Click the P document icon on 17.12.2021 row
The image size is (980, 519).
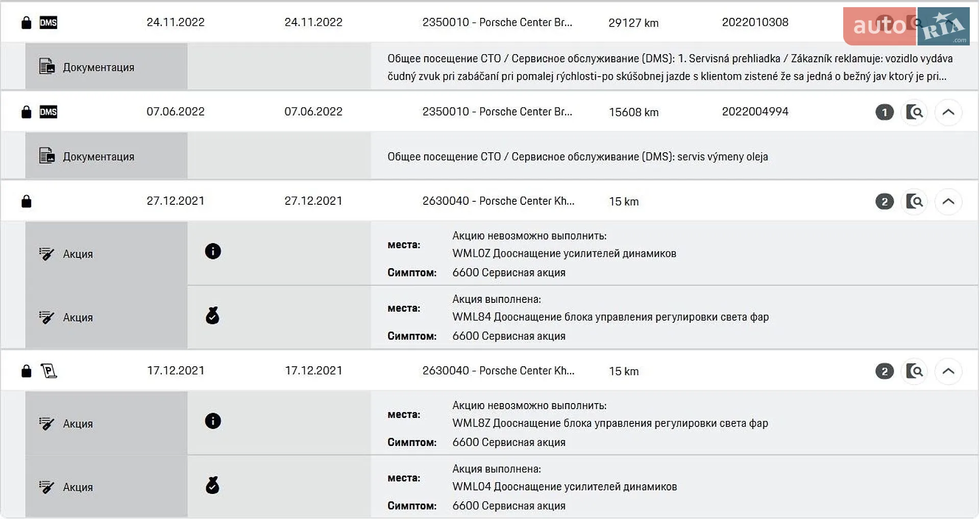(x=49, y=371)
